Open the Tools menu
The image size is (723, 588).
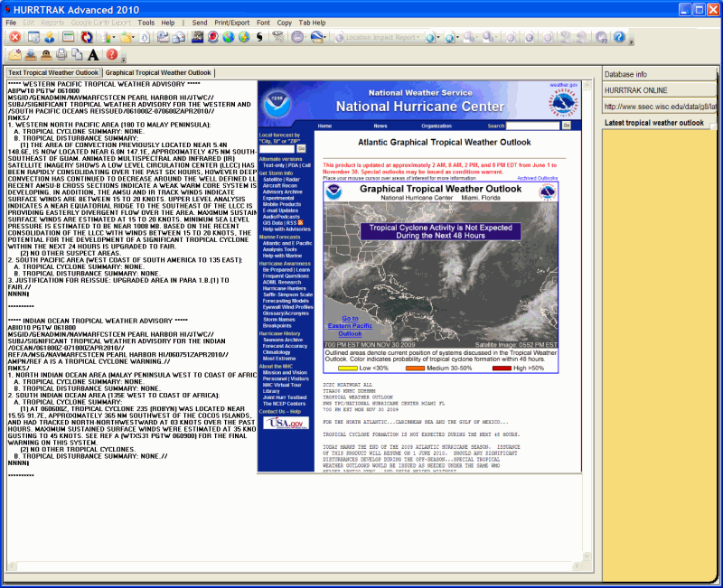coord(146,22)
